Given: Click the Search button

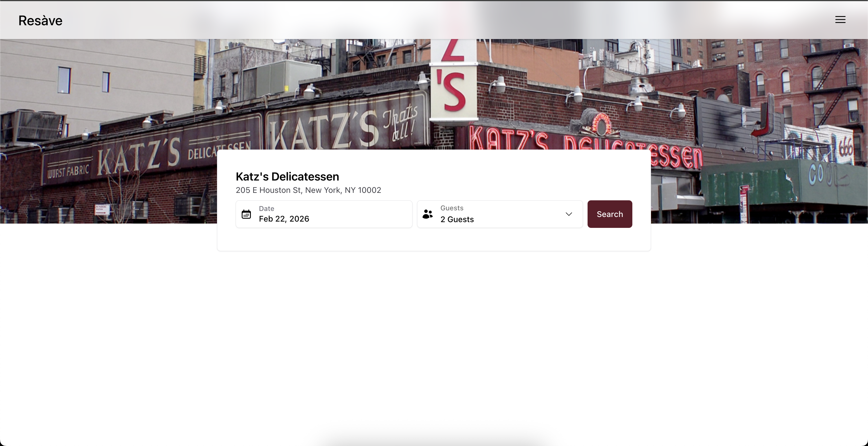Looking at the screenshot, I should coord(610,214).
